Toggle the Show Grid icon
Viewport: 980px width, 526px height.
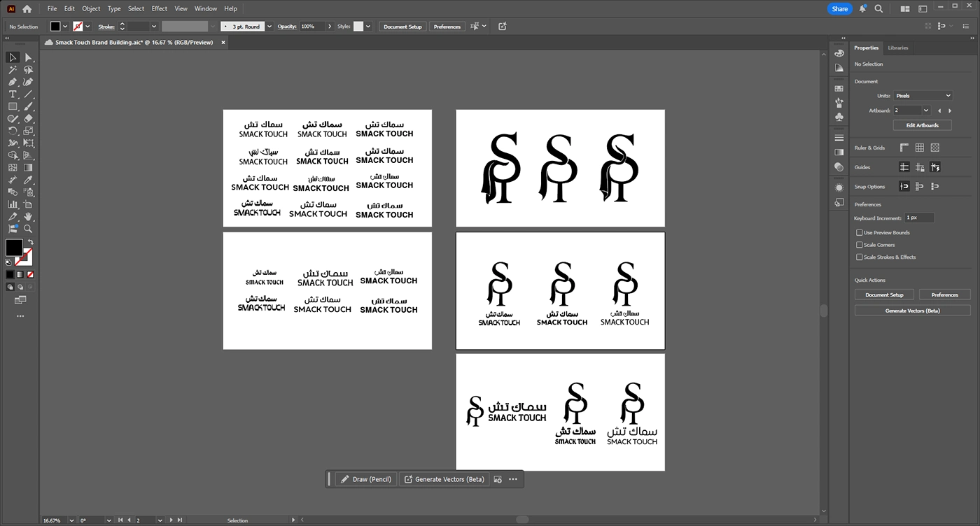(919, 148)
